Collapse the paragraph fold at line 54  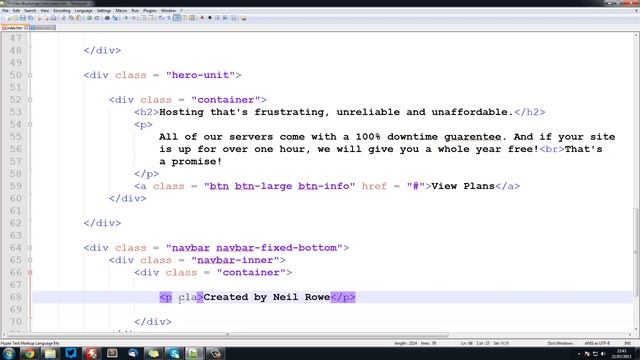tap(30, 124)
